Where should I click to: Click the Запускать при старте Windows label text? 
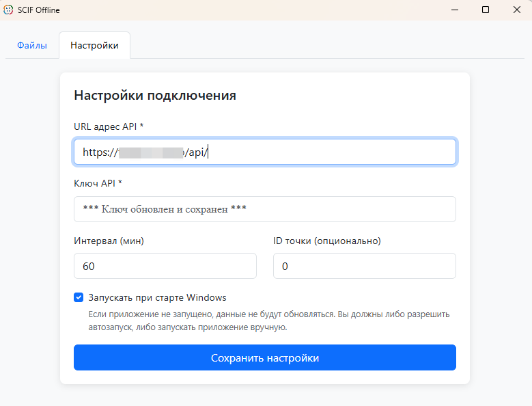pos(157,298)
